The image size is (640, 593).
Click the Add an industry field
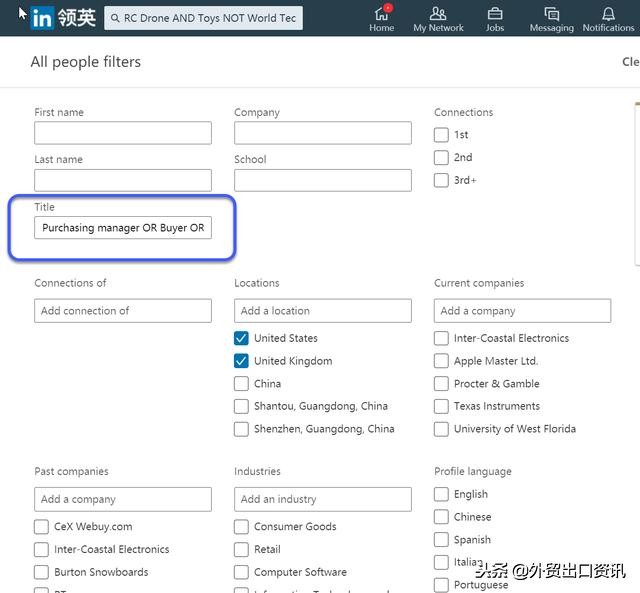pos(322,499)
